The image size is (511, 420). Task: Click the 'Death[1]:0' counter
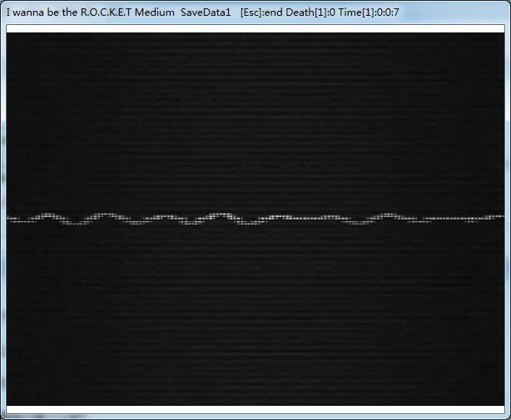coord(310,12)
